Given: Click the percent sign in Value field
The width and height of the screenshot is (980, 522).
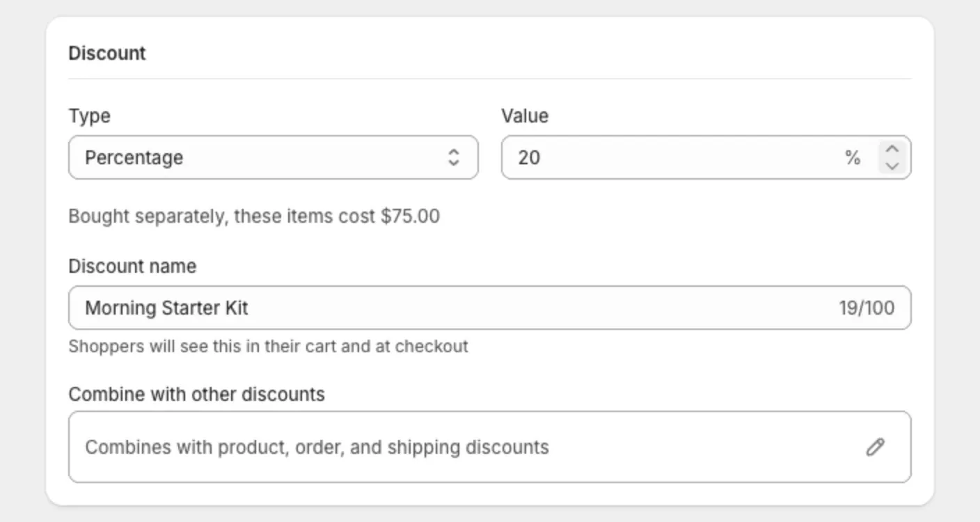Looking at the screenshot, I should (x=853, y=158).
